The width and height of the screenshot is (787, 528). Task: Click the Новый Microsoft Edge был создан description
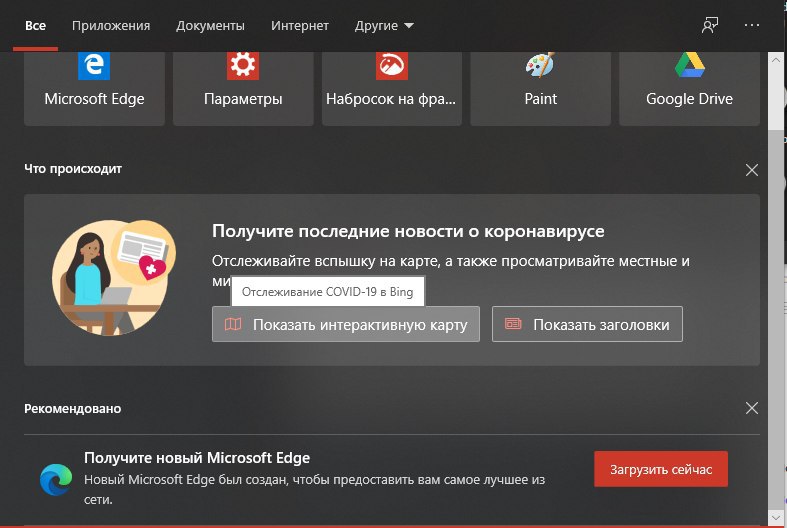[314, 489]
